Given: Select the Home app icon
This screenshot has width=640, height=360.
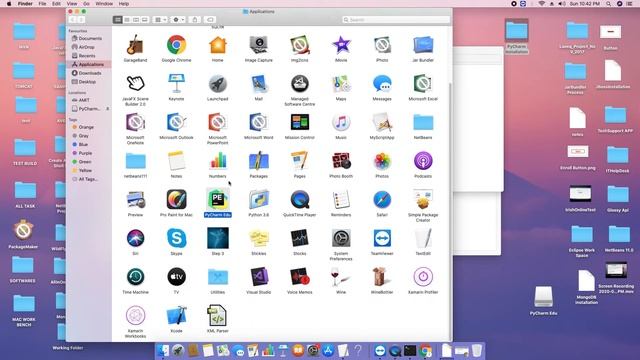Looking at the screenshot, I should click(218, 45).
